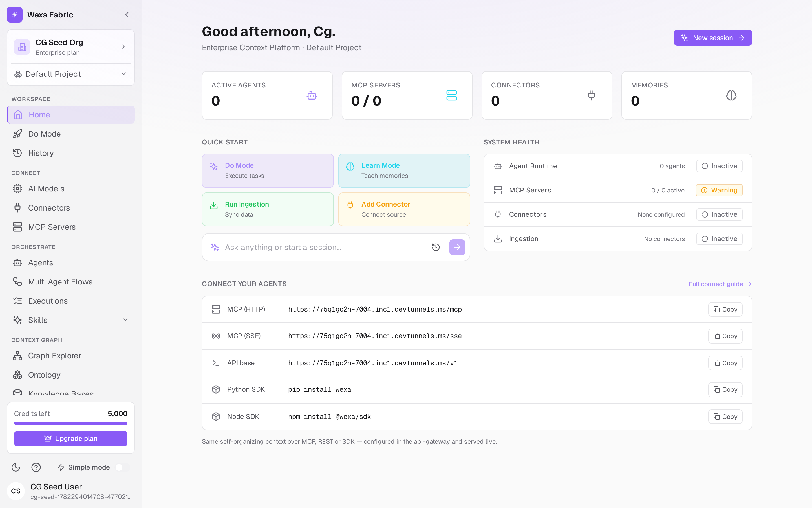Open MCP Servers in the sidebar

[71, 227]
